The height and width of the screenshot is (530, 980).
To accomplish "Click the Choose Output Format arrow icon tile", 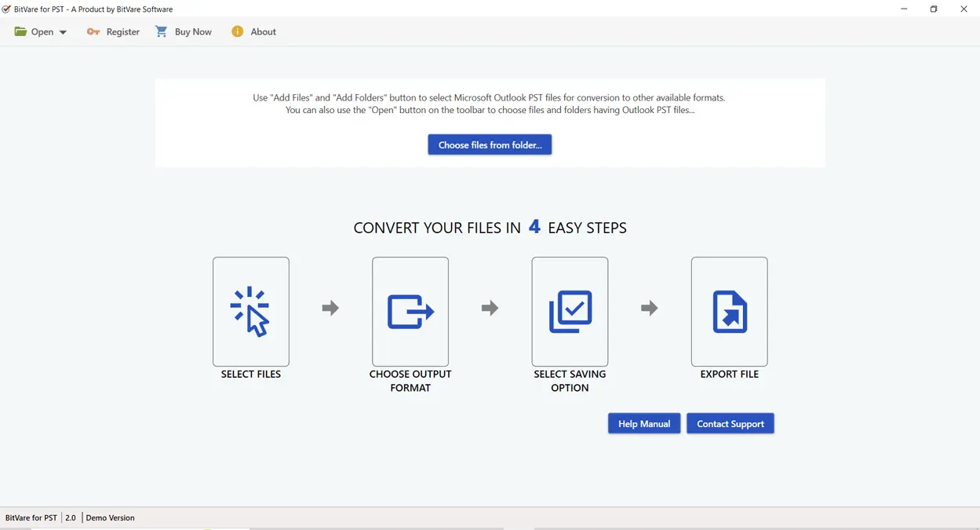I will pos(410,311).
